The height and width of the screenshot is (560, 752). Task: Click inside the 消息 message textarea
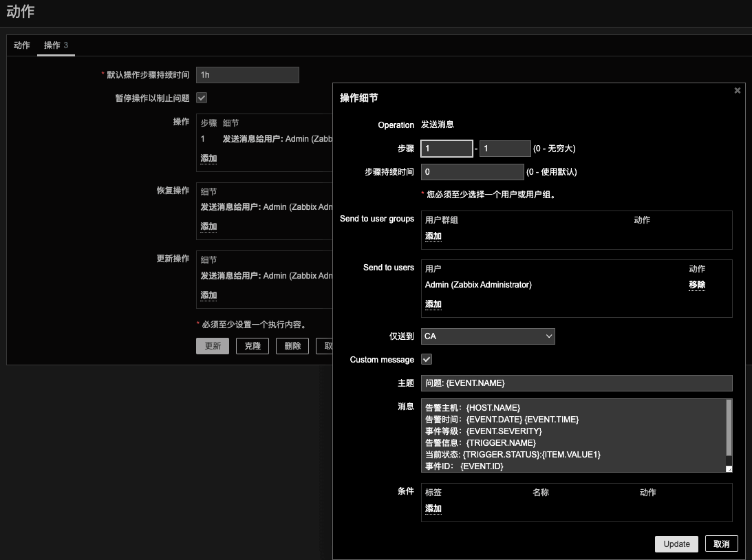click(x=573, y=435)
